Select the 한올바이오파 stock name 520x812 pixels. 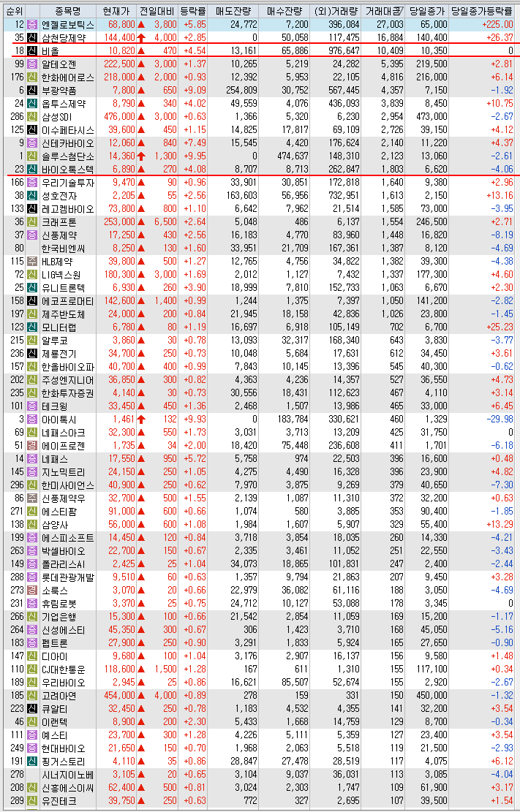[68, 367]
